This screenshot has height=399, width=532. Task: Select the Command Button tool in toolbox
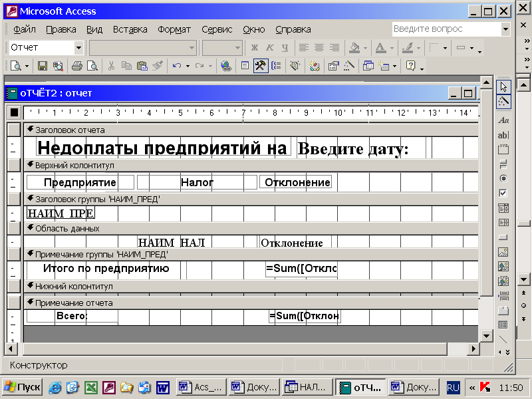point(503,237)
